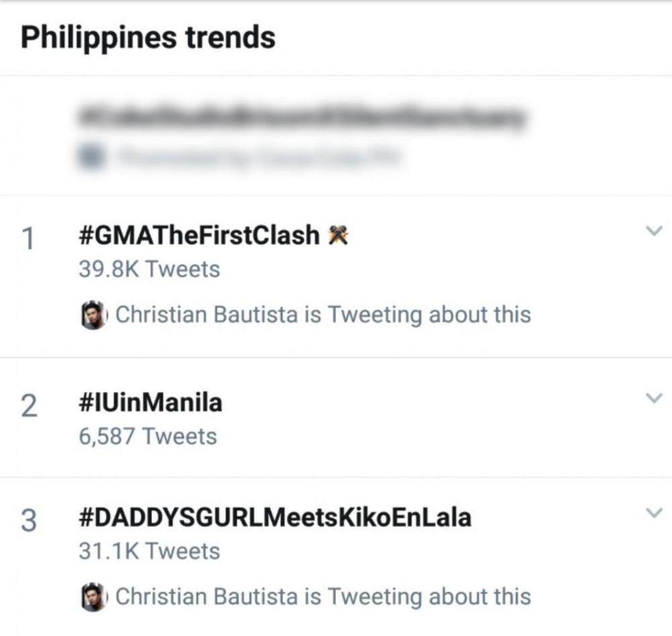
Task: Click 'Christian Bautista is Tweeting about this' under #GMATheFirstClash
Action: click(323, 315)
